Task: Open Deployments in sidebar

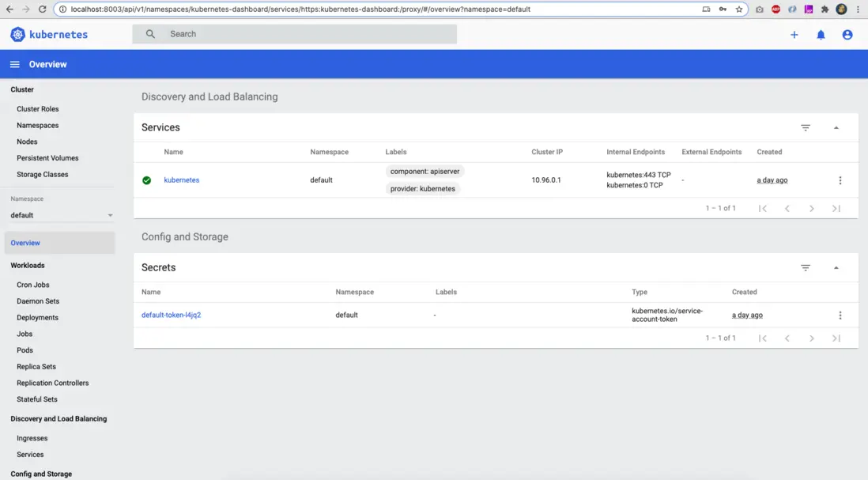Action: (38, 318)
